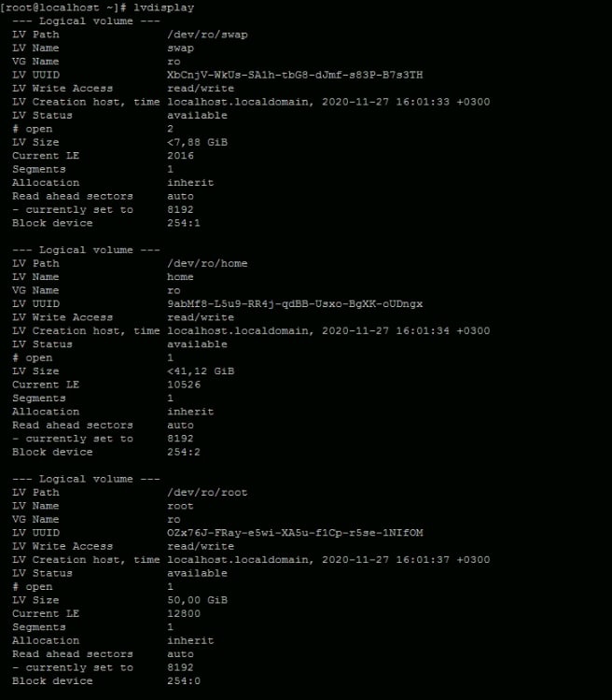Click the Current LE value 12800
The height and width of the screenshot is (700, 612).
pyautogui.click(x=184, y=613)
